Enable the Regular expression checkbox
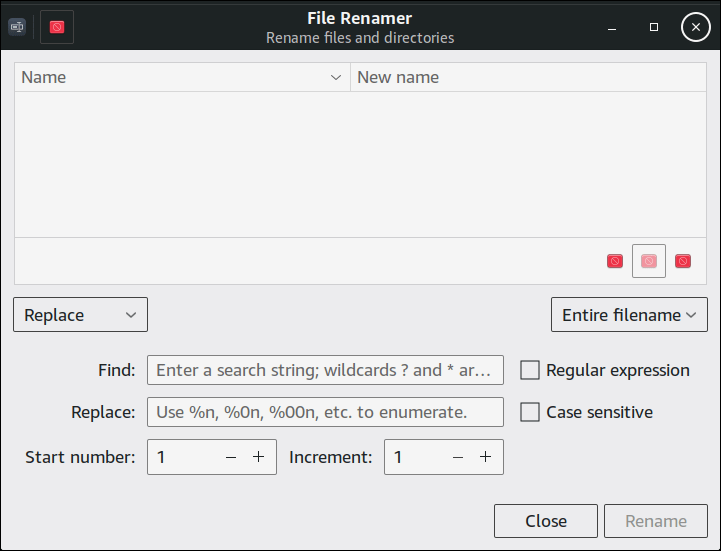 [530, 370]
